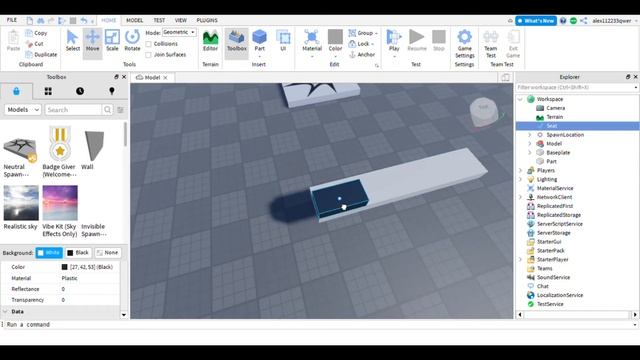The image size is (640, 360).
Task: Select Badge Giver model thumbnail
Action: click(x=60, y=144)
